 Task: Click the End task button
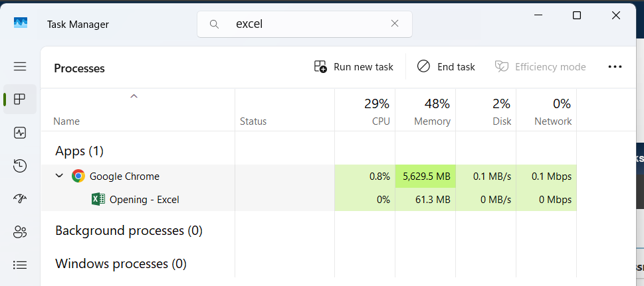coord(446,67)
